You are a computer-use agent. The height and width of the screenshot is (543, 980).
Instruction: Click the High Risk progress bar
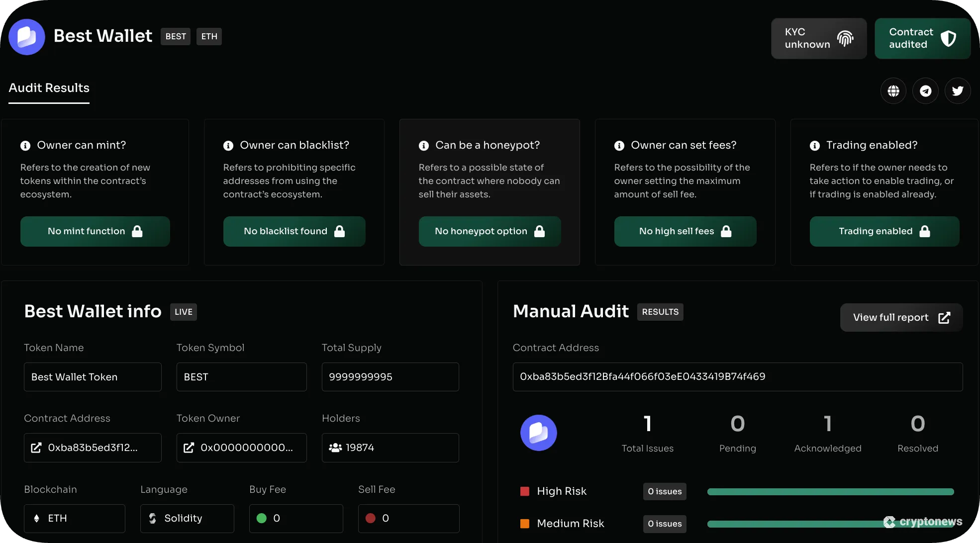pyautogui.click(x=831, y=492)
